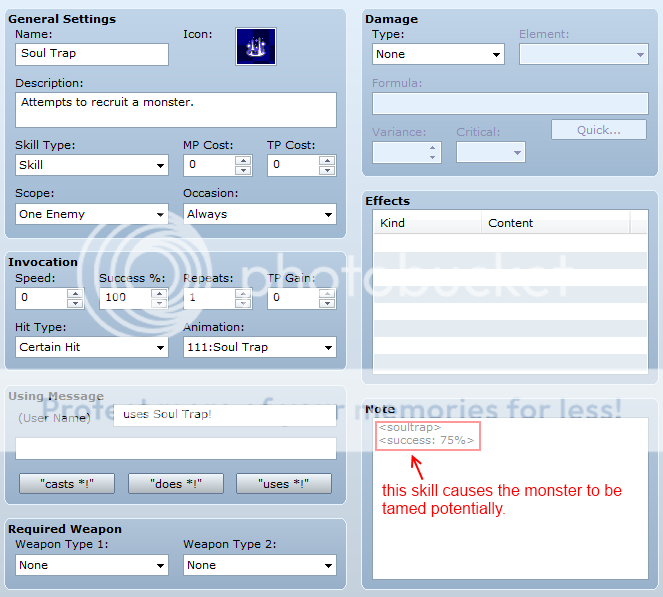Viewport: 663px width, 597px height.
Task: Select the Kind column header in Effects
Action: 427,223
